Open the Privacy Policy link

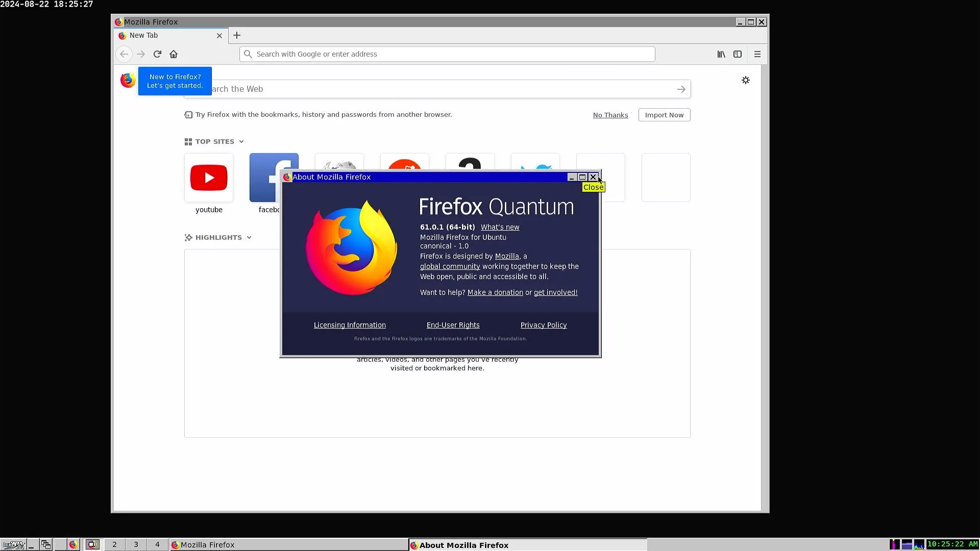tap(543, 325)
